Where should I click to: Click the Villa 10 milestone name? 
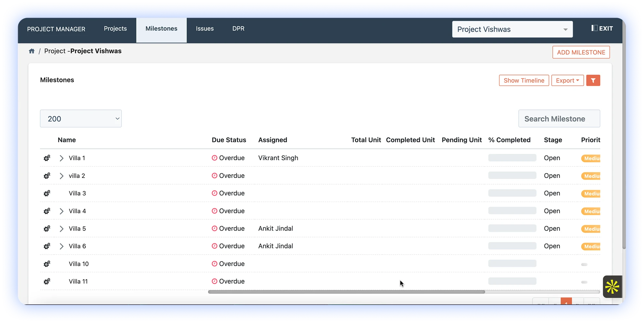[x=79, y=264]
